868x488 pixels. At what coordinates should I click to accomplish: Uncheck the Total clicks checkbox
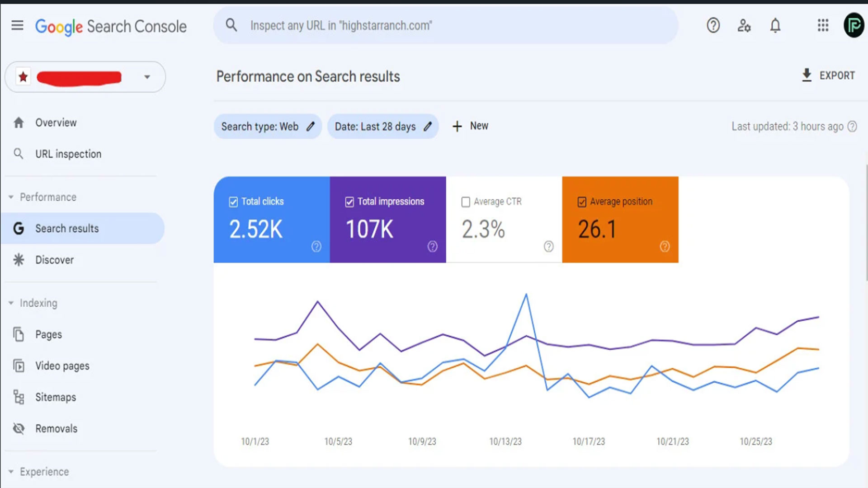233,202
